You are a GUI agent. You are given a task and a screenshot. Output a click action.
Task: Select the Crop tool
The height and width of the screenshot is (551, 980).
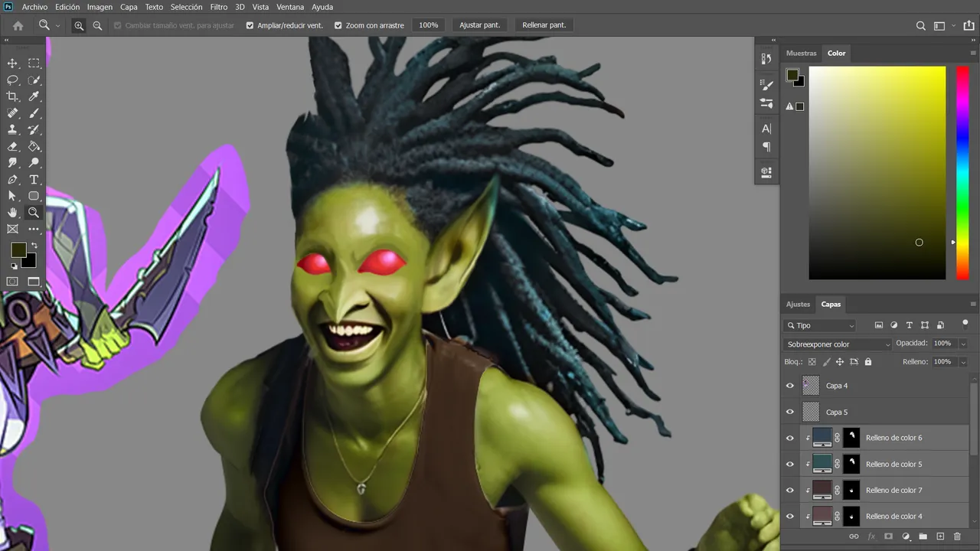click(12, 96)
